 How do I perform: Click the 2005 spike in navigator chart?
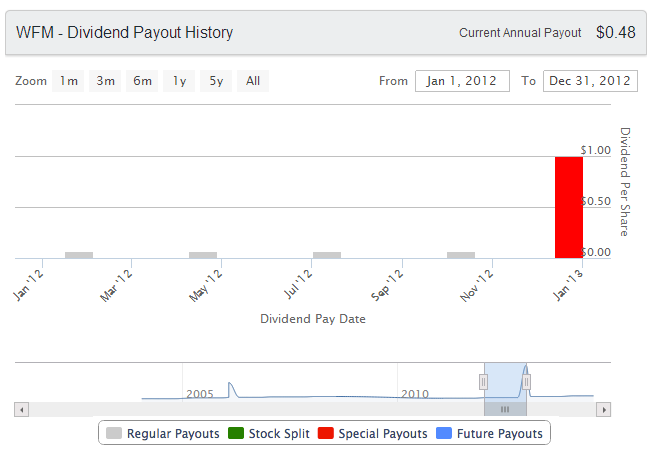tap(231, 389)
